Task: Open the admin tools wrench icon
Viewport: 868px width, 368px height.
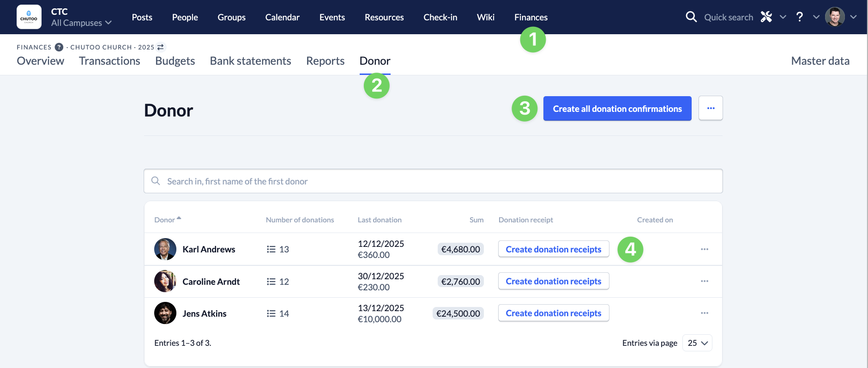Action: click(x=766, y=17)
